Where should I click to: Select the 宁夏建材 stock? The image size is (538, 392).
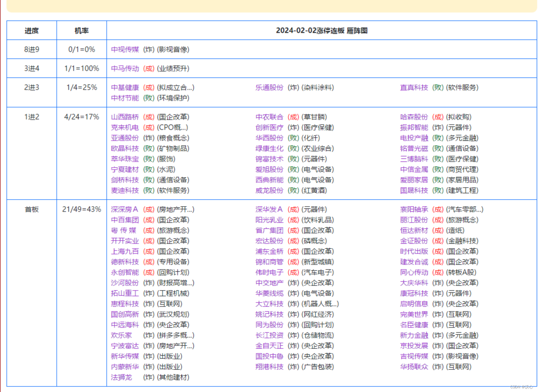pyautogui.click(x=125, y=170)
